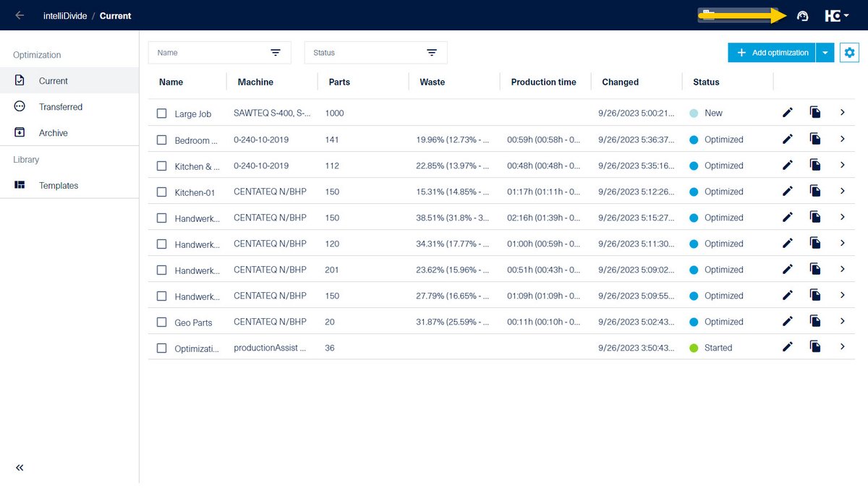Select the checkbox next to Geo Parts
The image size is (868, 488).
(161, 322)
